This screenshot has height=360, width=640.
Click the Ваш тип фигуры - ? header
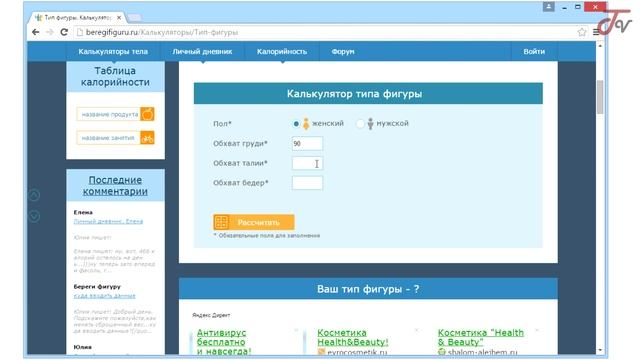point(368,289)
